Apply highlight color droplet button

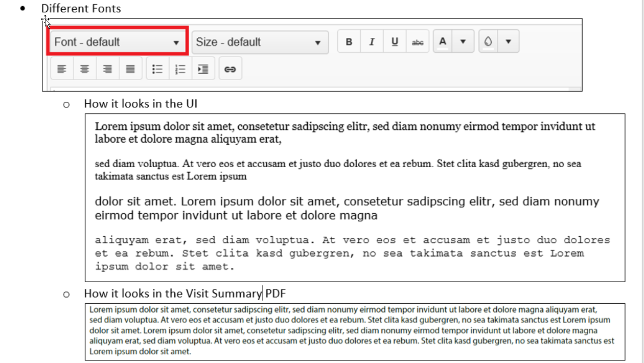coord(488,42)
